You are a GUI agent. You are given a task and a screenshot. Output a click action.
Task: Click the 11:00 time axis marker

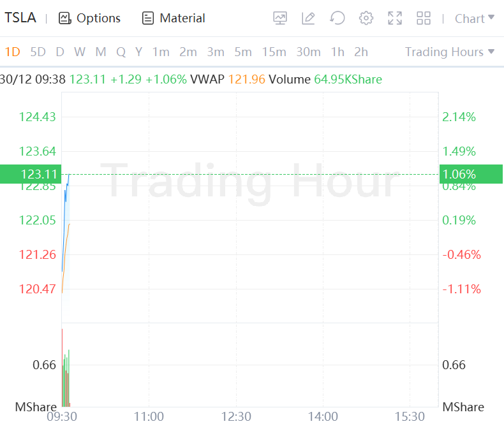(x=149, y=416)
